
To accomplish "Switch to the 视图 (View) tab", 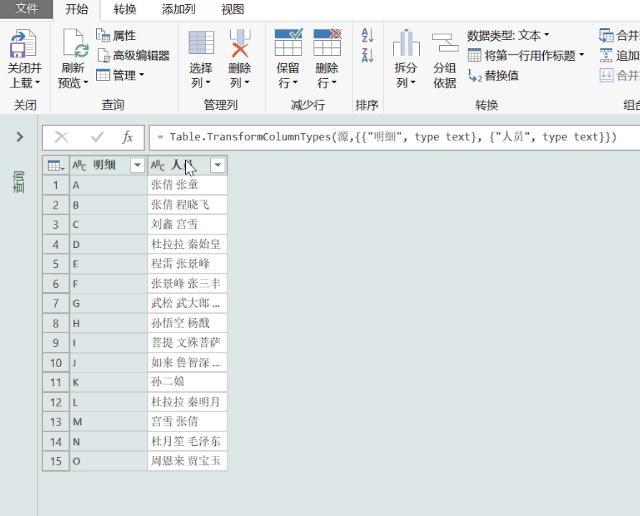I will [232, 9].
